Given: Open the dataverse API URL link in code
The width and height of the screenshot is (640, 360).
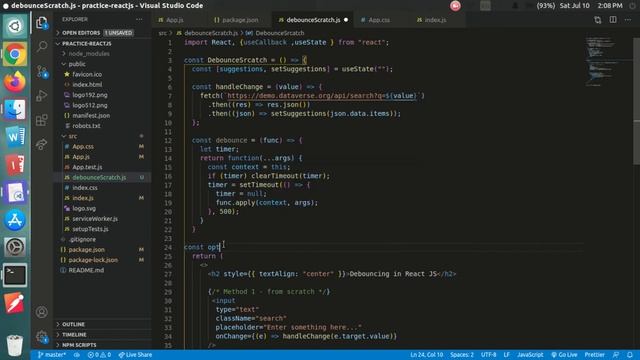Looking at the screenshot, I should coord(322,96).
